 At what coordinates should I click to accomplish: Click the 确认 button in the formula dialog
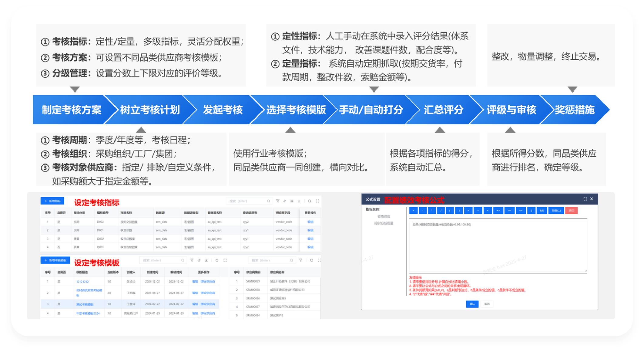click(472, 304)
